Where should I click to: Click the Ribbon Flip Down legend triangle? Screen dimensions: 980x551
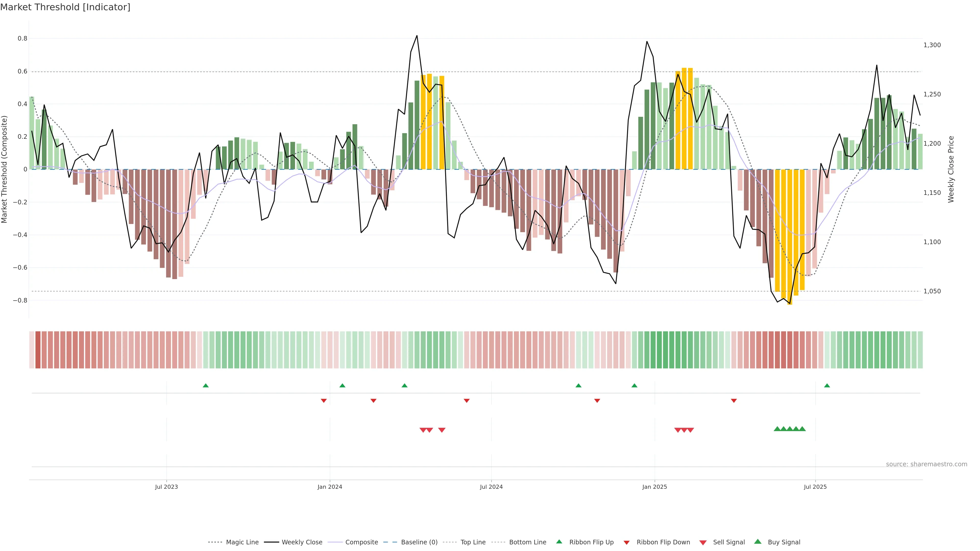[627, 543]
